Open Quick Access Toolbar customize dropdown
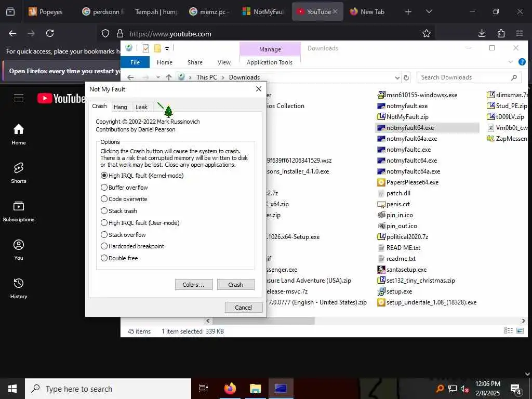Image resolution: width=532 pixels, height=399 pixels. click(x=167, y=49)
